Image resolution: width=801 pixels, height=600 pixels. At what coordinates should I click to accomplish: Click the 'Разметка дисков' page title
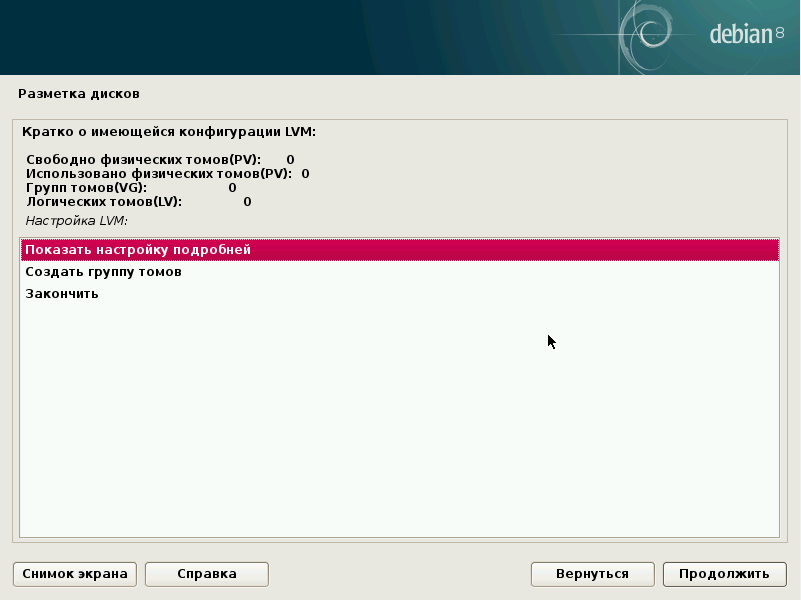point(79,94)
